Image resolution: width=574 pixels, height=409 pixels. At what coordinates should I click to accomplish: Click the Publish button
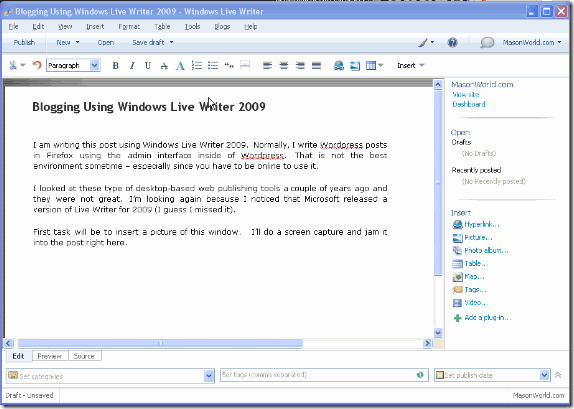point(24,42)
